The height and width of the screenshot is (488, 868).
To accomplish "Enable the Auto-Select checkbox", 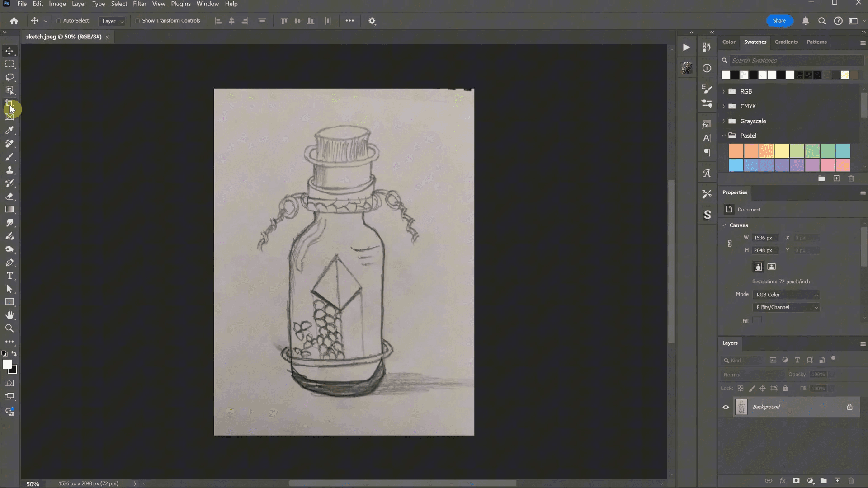I will click(x=58, y=21).
